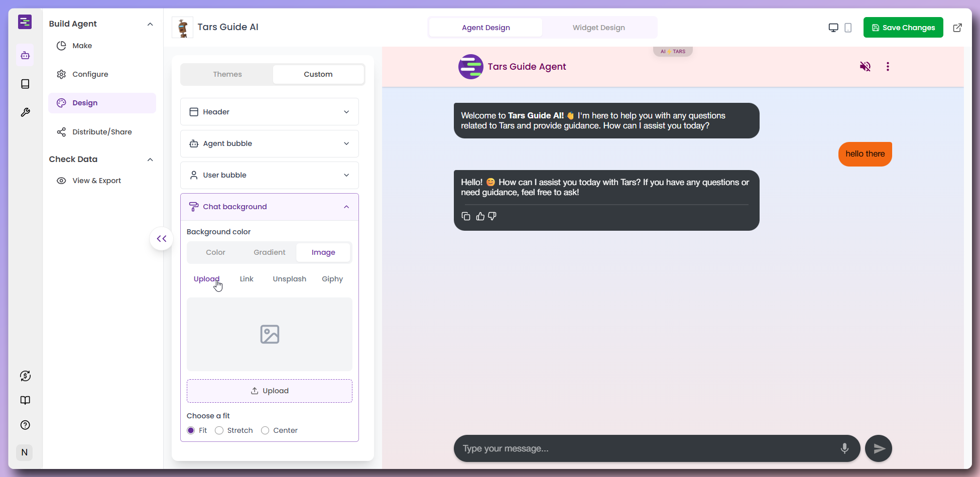The height and width of the screenshot is (477, 980).
Task: Open the Unsplash image source tab
Action: (289, 279)
